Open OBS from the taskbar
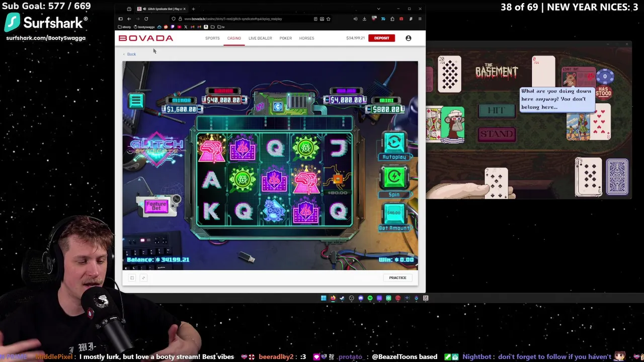 (352, 298)
